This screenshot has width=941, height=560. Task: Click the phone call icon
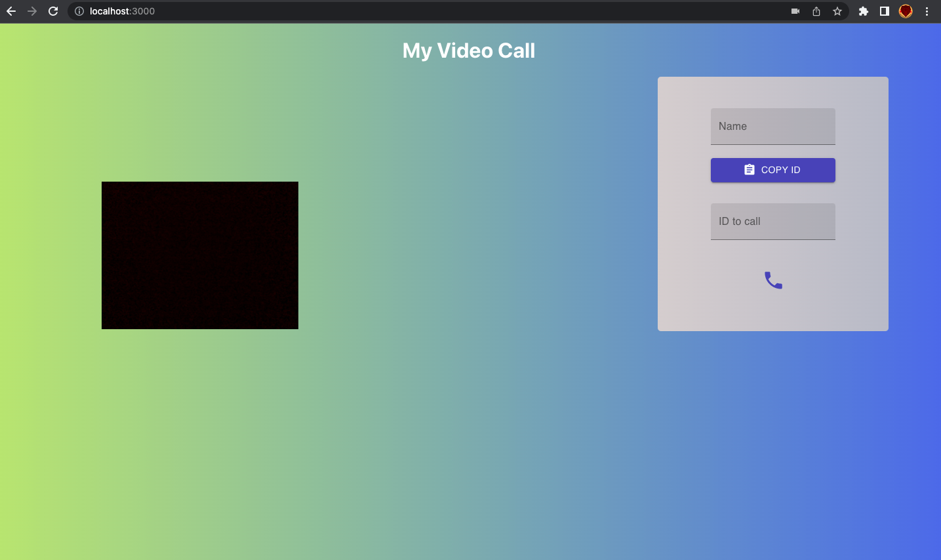tap(773, 280)
